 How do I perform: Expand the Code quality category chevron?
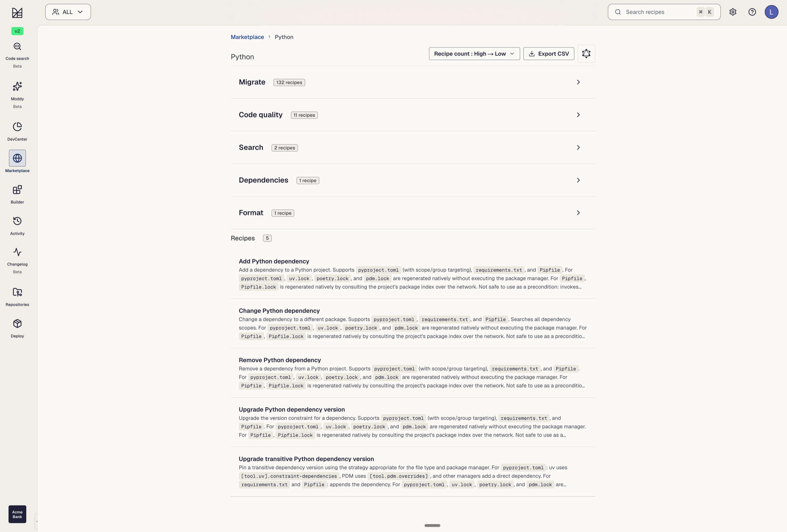click(578, 115)
